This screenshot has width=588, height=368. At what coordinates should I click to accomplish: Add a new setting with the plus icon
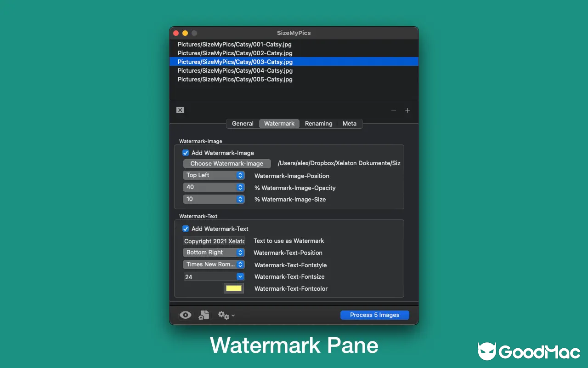coord(407,110)
